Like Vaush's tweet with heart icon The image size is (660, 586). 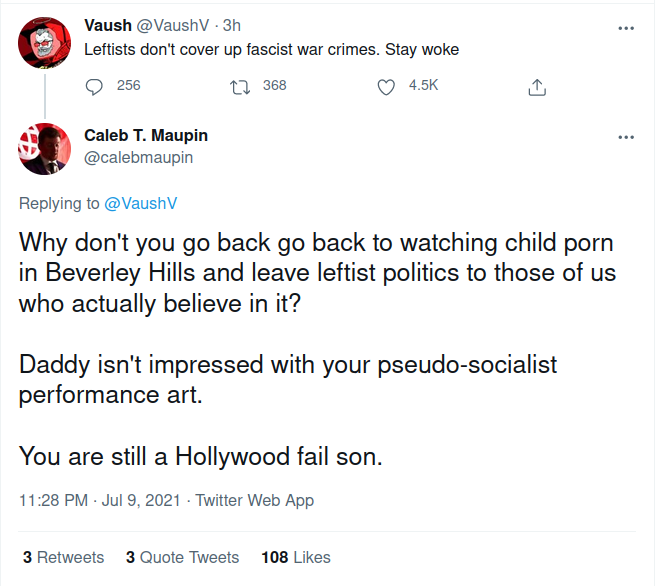click(x=387, y=86)
